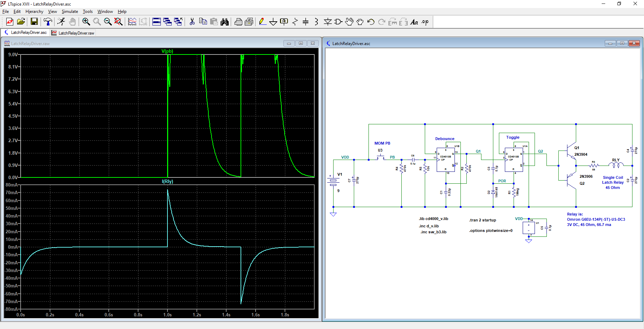Screen dimensions: 644x329
Task: Switch to the LatchRelayDriver.raw tab
Action: tap(73, 33)
